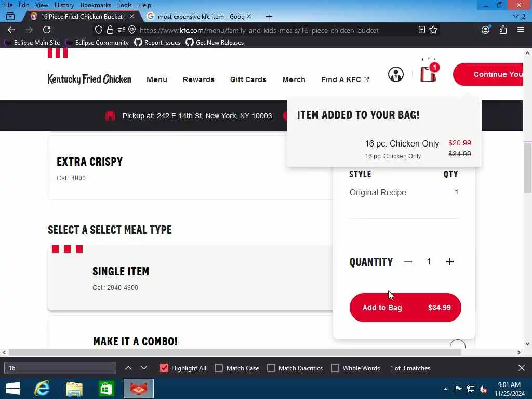Open the Eclipse Community bookmark

click(97, 43)
